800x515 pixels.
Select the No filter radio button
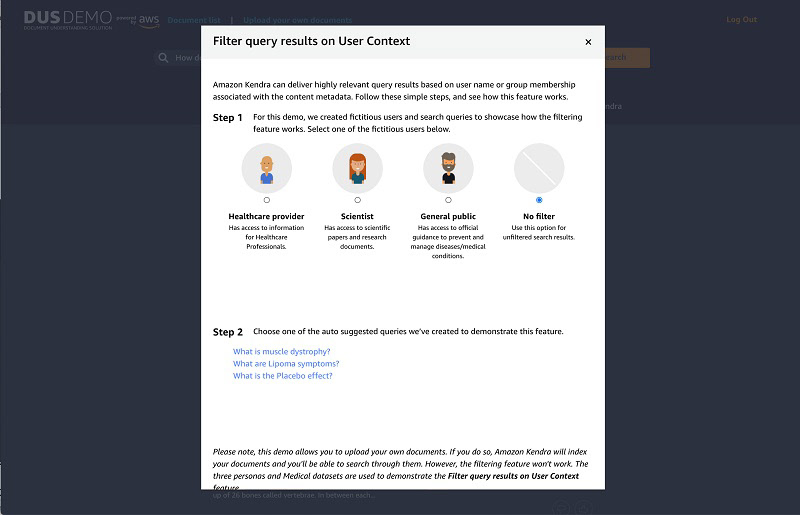pyautogui.click(x=539, y=200)
